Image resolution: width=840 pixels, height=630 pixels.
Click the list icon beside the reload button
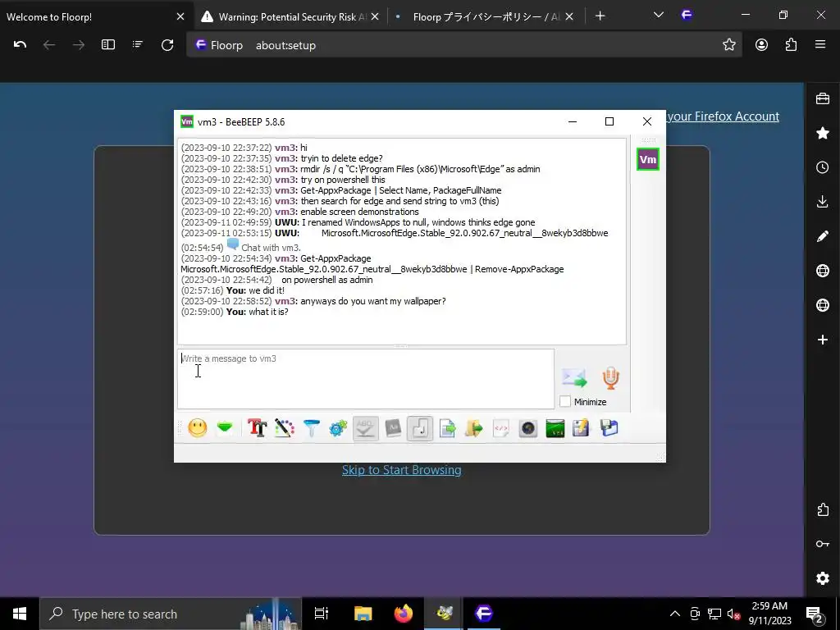point(138,45)
